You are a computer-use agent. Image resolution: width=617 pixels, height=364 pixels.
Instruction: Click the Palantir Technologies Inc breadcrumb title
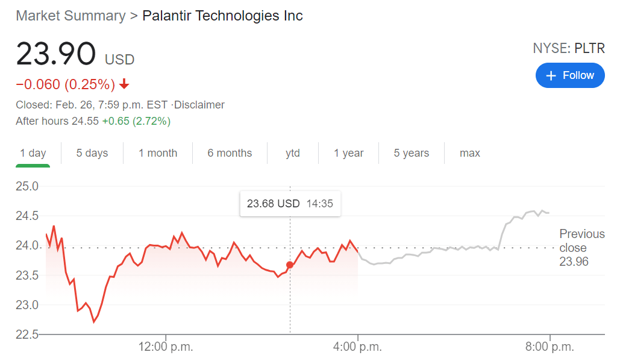click(x=222, y=16)
